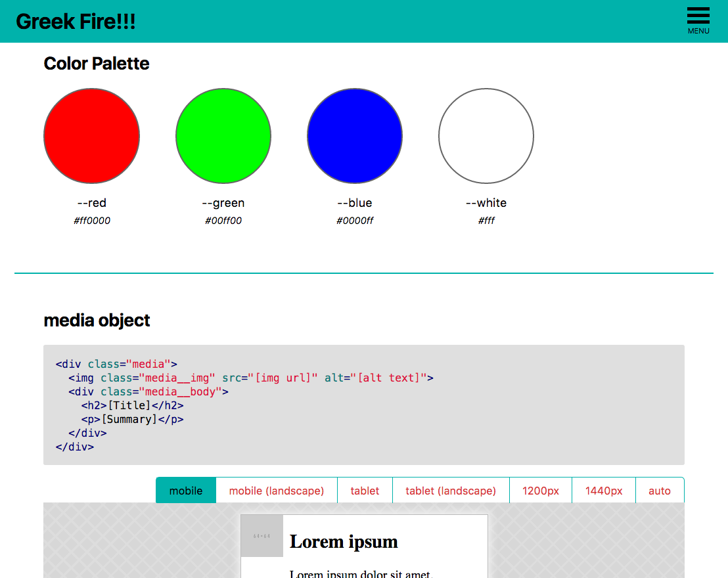Click the [Title] h2 code line

(x=132, y=405)
